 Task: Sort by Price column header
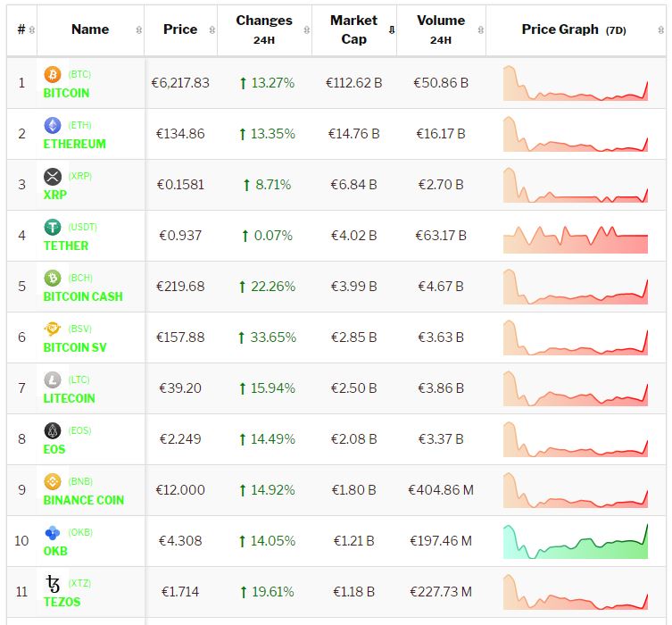coord(180,29)
